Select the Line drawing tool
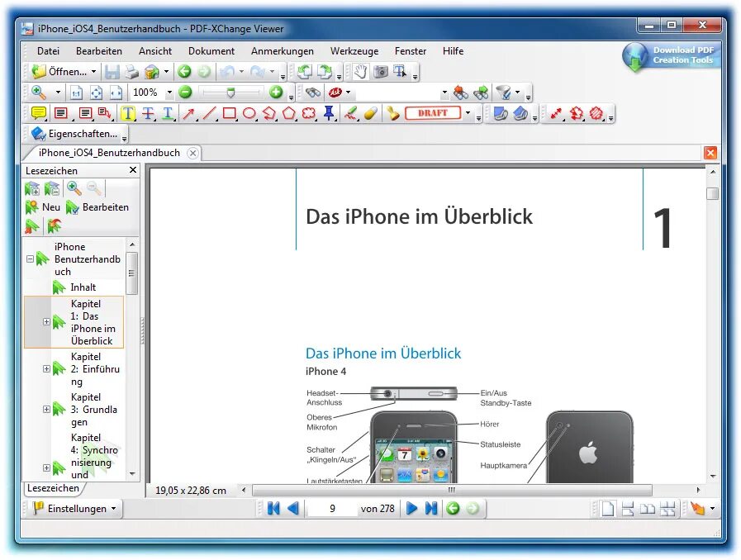Viewport: 741px width, 560px height. pyautogui.click(x=209, y=113)
